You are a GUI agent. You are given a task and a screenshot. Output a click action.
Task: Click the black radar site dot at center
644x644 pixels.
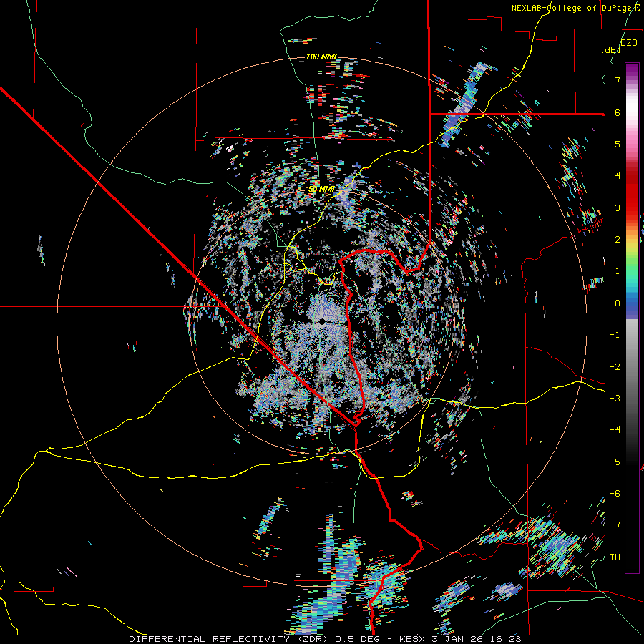click(322, 321)
